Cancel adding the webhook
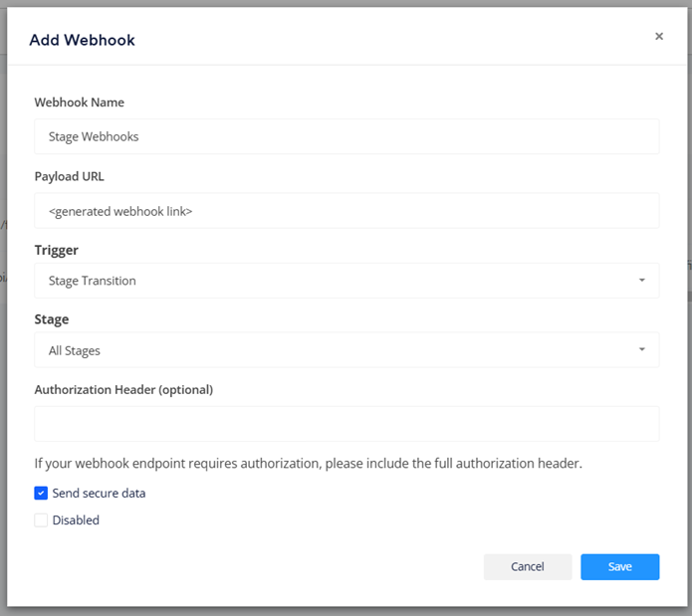692x616 pixels. [x=528, y=566]
